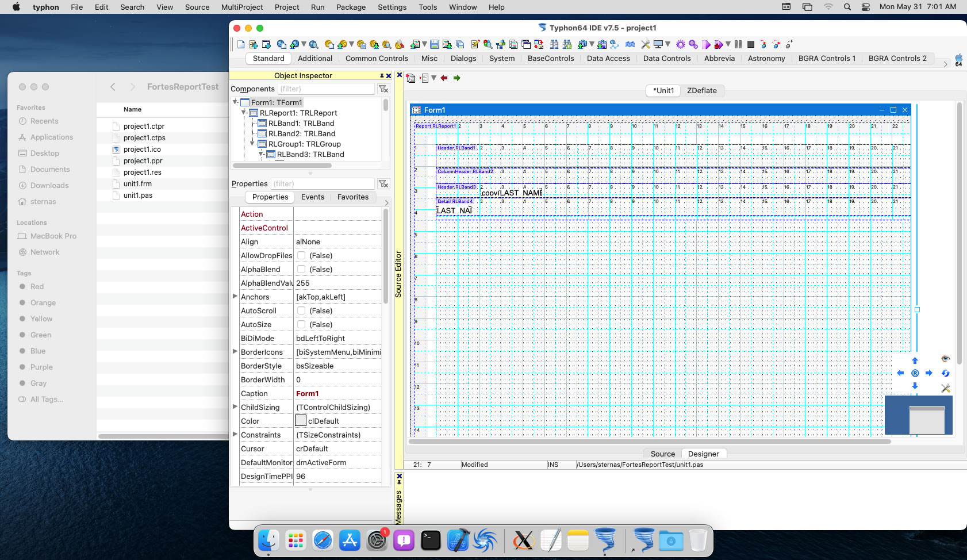
Task: Open Applications in Finder sidebar
Action: tap(52, 137)
